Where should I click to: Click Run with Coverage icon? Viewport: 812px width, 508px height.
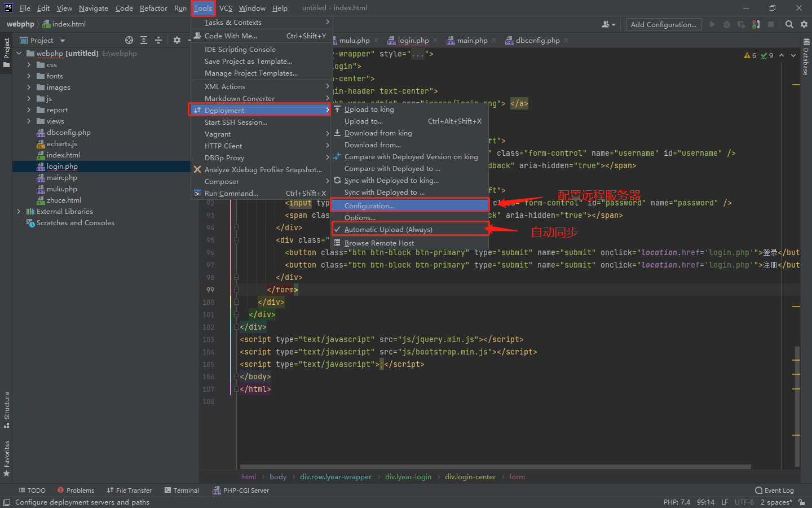tap(741, 24)
